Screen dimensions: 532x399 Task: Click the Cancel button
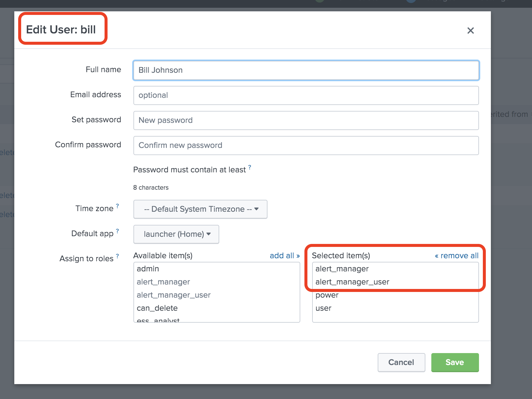401,362
